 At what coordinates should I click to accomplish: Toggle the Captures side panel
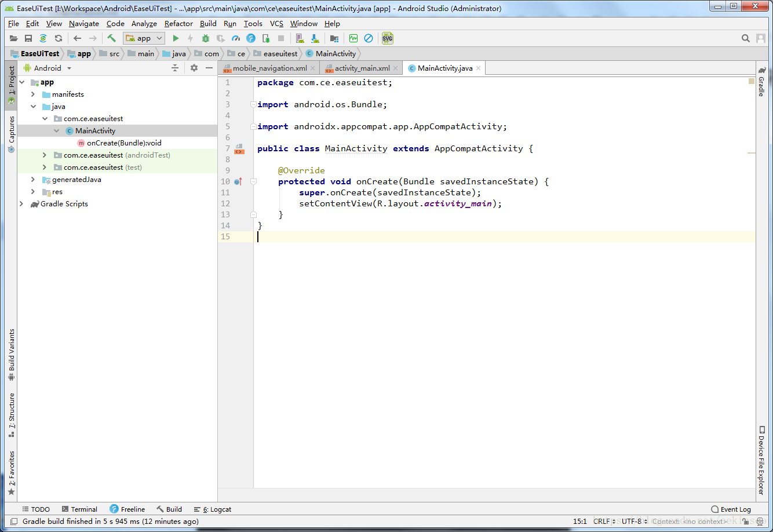click(12, 134)
